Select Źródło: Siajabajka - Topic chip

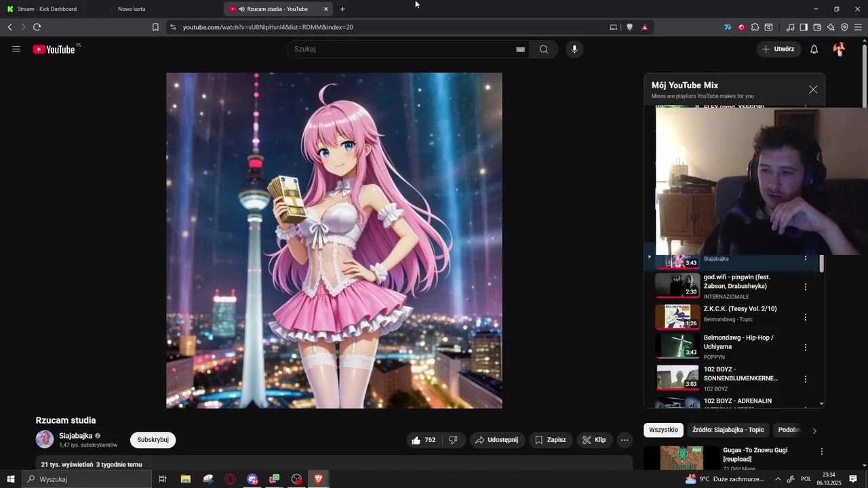point(728,430)
